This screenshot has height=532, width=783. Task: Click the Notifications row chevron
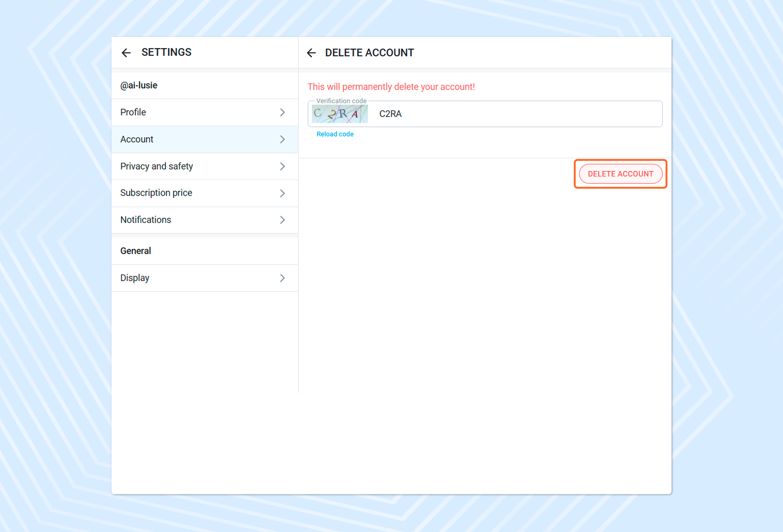282,220
